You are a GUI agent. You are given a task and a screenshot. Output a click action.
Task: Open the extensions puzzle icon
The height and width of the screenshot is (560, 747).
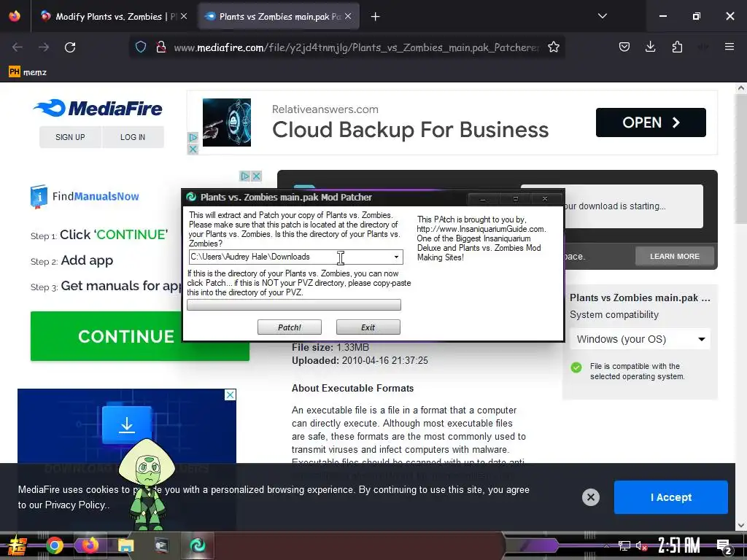(x=677, y=47)
